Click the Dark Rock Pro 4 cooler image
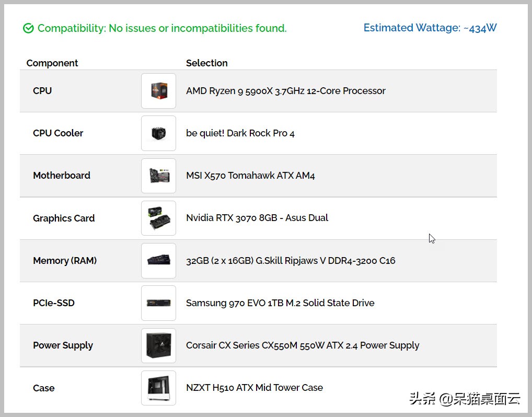Image resolution: width=532 pixels, height=417 pixels. pyautogui.click(x=158, y=133)
